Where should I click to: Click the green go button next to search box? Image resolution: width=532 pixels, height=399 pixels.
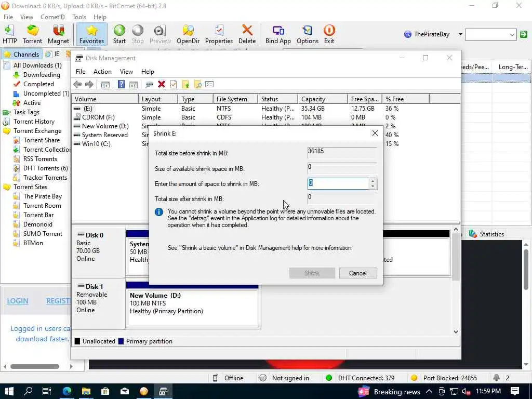coord(524,34)
